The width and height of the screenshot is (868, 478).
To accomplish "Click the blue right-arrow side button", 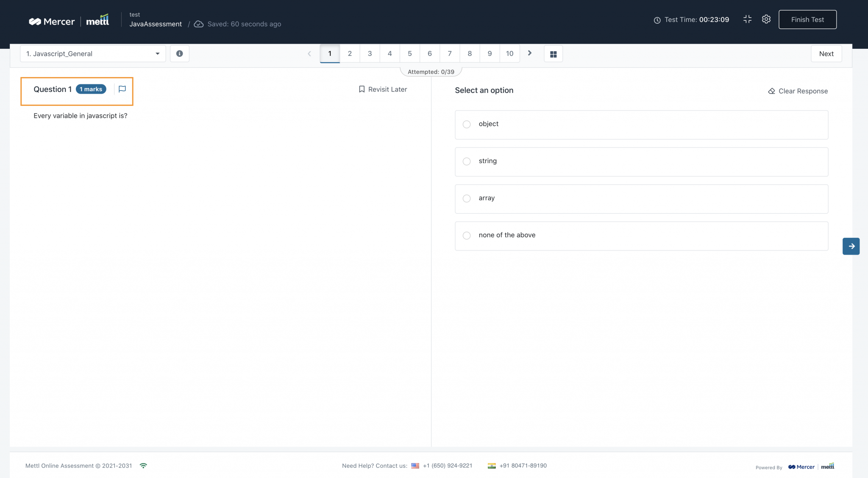I will pyautogui.click(x=851, y=246).
